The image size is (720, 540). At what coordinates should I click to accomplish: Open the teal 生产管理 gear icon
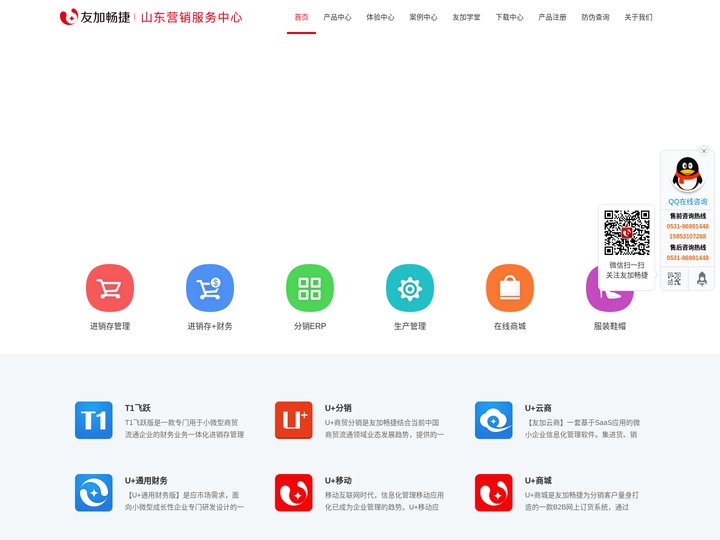pyautogui.click(x=410, y=288)
